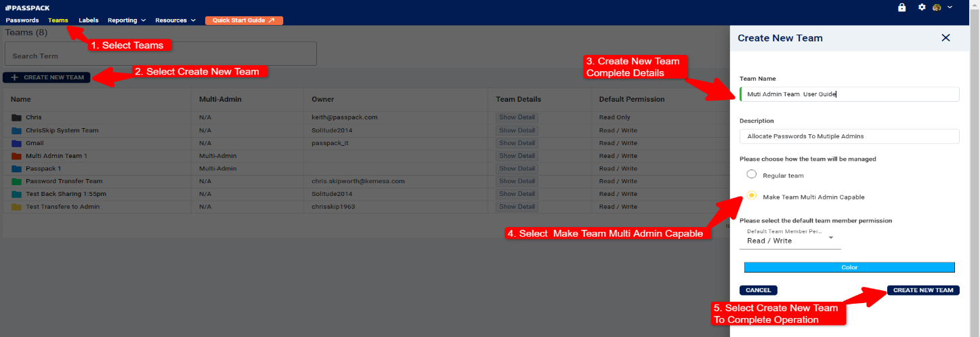Screen dimensions: 980x337
Task: Close the Create New Team panel
Action: [945, 38]
